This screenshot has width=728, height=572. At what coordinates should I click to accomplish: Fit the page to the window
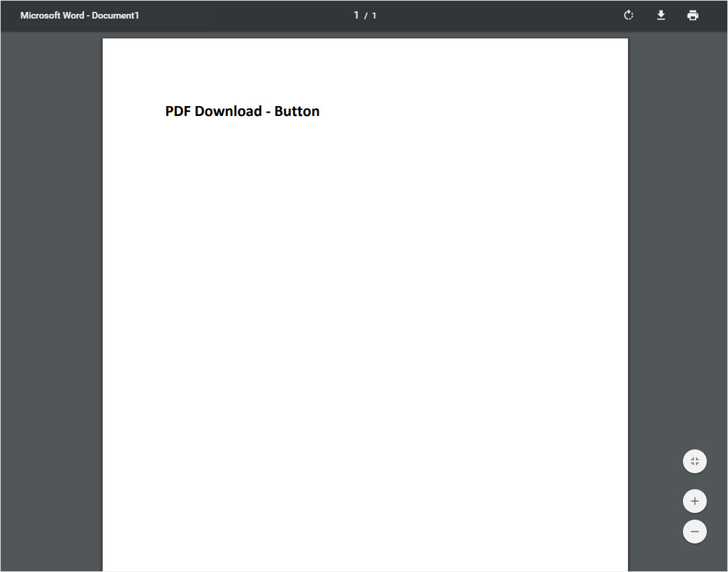point(695,461)
